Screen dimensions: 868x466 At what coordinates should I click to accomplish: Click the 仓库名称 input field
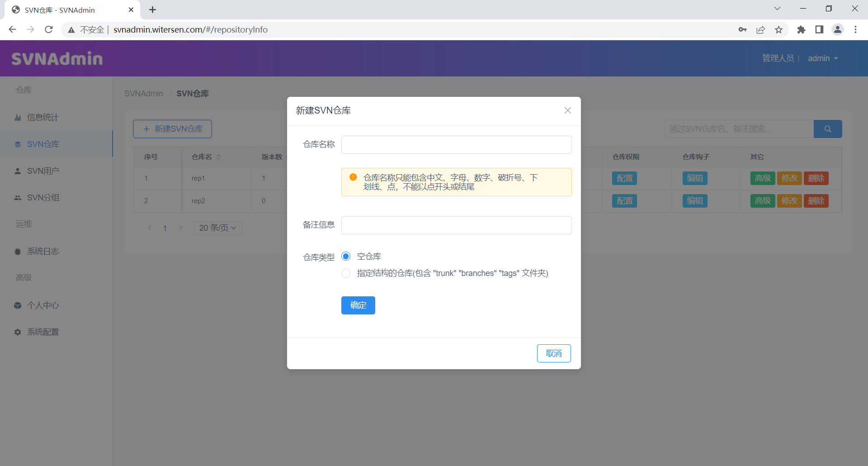(456, 145)
